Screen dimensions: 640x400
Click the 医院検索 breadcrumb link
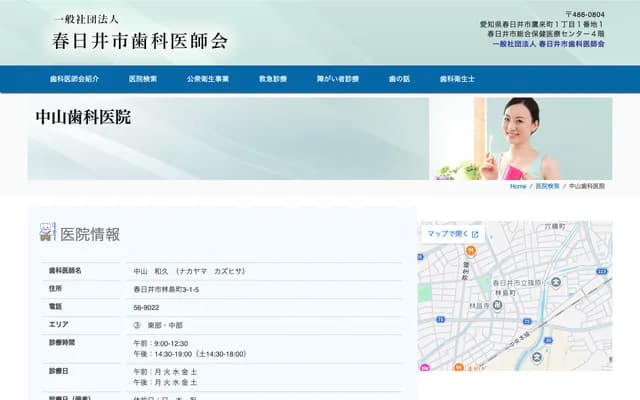click(x=547, y=186)
